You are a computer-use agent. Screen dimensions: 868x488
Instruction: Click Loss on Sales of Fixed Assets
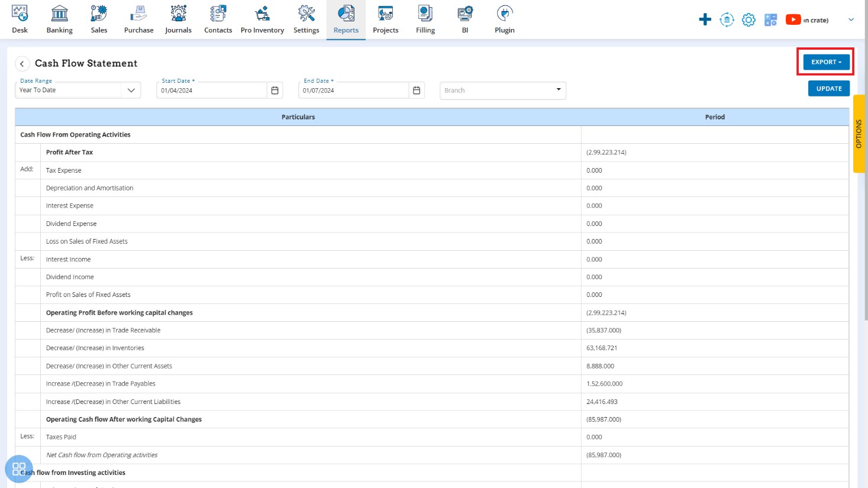click(87, 241)
